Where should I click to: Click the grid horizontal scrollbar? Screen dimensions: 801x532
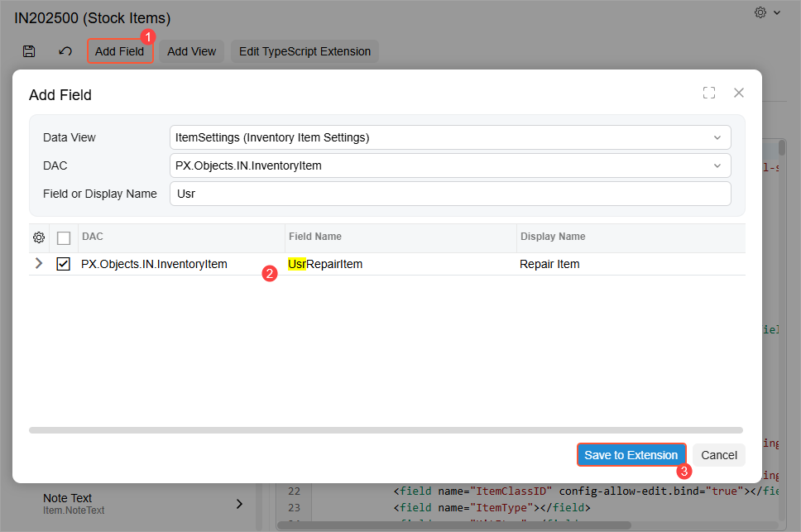pyautogui.click(x=386, y=430)
